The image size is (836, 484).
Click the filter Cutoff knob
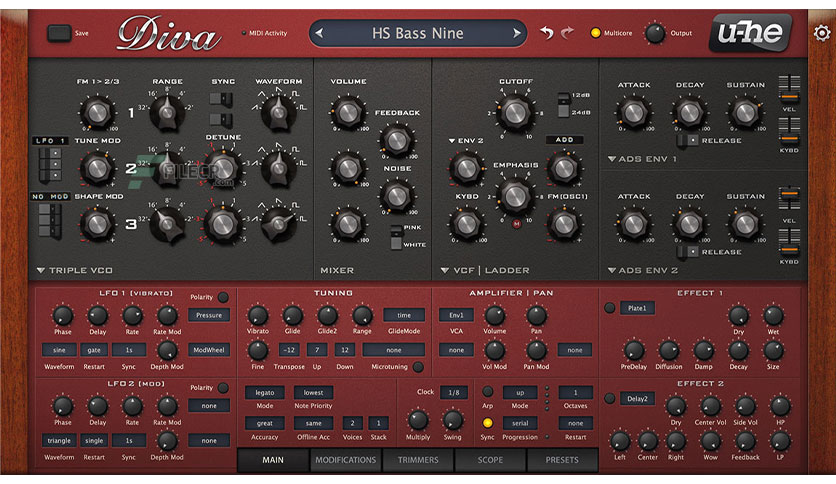pyautogui.click(x=515, y=112)
